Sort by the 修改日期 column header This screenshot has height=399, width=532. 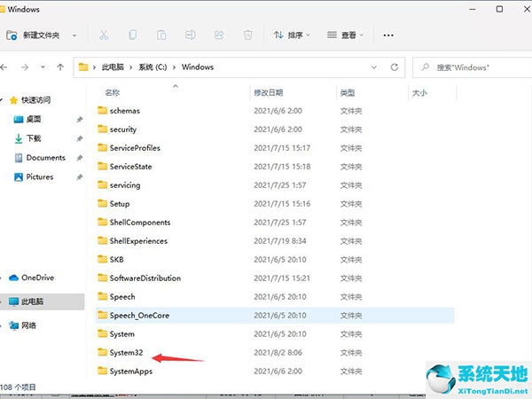(269, 92)
